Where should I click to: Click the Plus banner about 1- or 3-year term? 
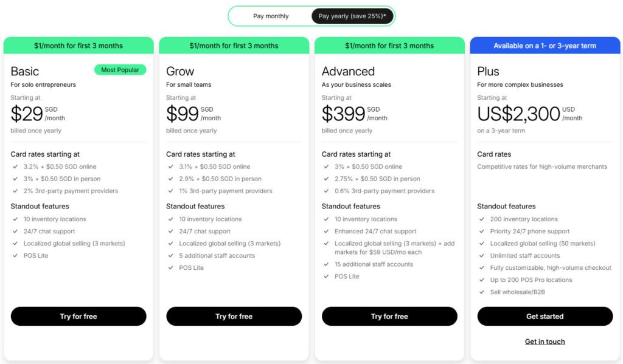[x=545, y=46]
